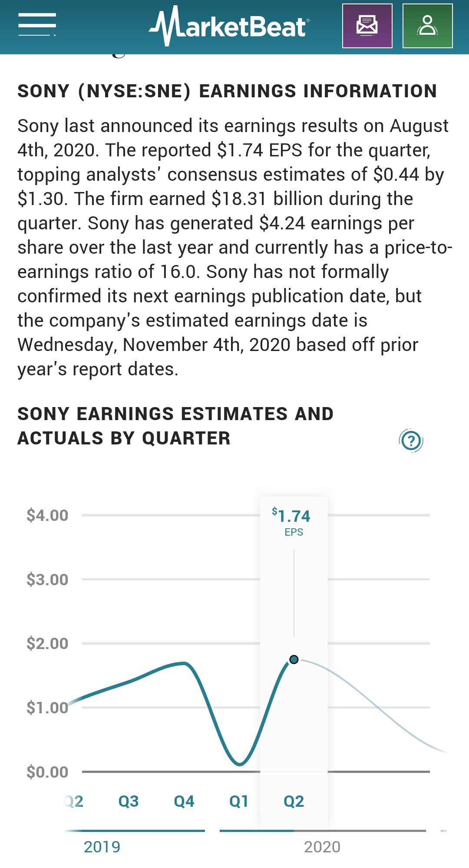Image resolution: width=469 pixels, height=868 pixels.
Task: Open the green user account icon
Action: (427, 26)
